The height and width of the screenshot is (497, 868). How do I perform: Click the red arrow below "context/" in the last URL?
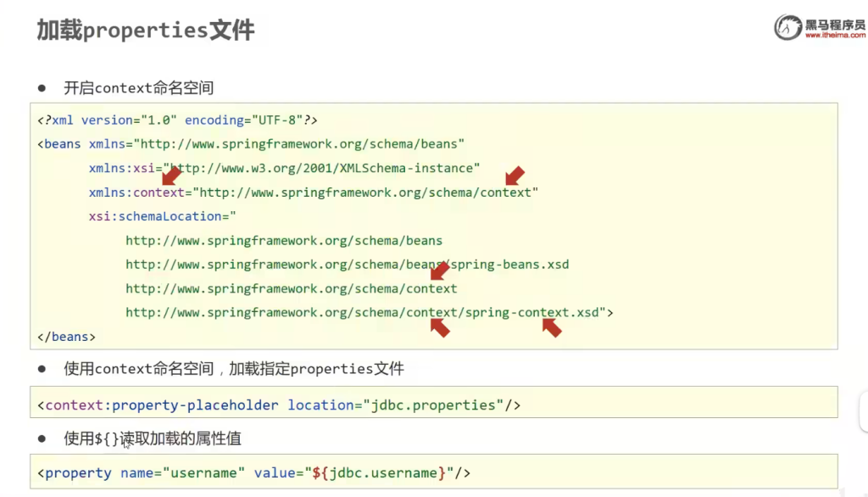click(x=439, y=327)
